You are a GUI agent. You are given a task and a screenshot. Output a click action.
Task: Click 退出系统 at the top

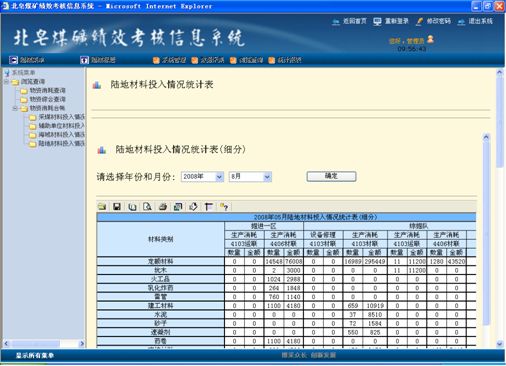(481, 21)
